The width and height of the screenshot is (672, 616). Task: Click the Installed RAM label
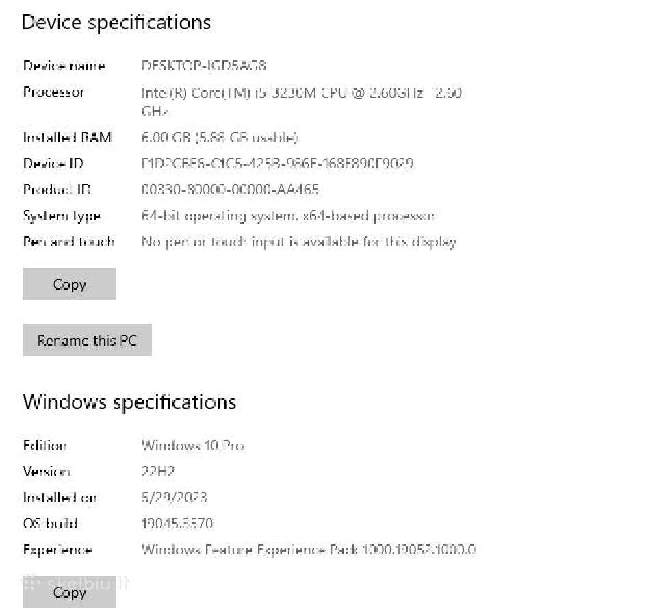[67, 138]
